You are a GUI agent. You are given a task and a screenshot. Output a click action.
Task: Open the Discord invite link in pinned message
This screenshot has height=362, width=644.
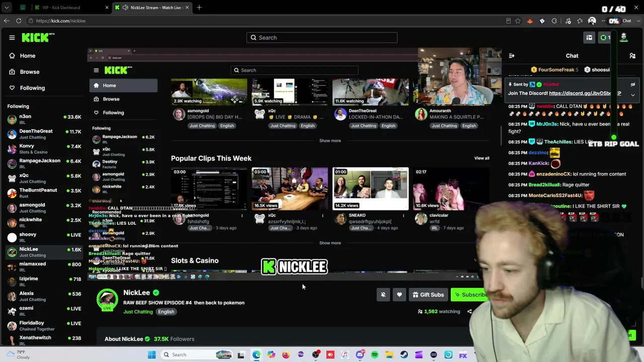coord(585,94)
